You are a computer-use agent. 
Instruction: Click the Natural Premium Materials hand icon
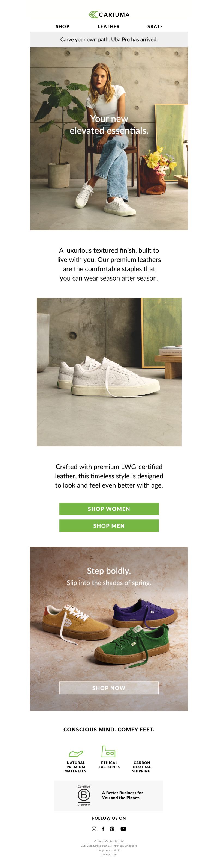pyautogui.click(x=76, y=754)
